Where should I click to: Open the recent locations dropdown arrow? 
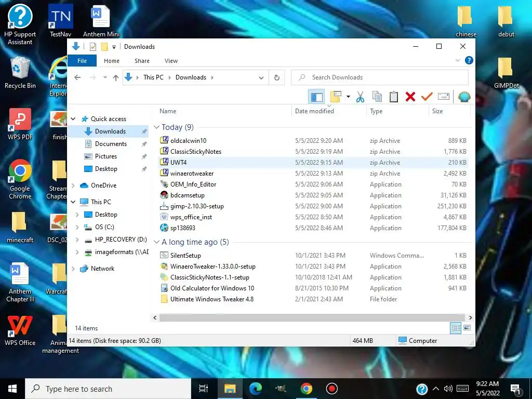point(105,77)
